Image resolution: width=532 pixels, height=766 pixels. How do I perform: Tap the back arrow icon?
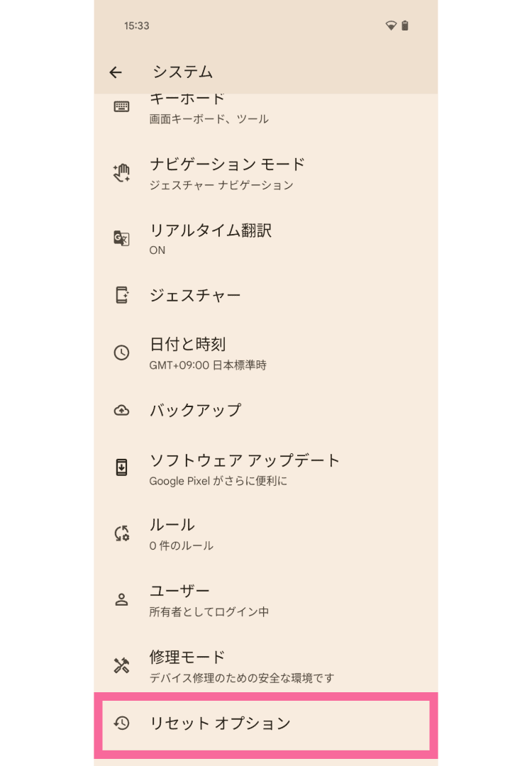(116, 72)
